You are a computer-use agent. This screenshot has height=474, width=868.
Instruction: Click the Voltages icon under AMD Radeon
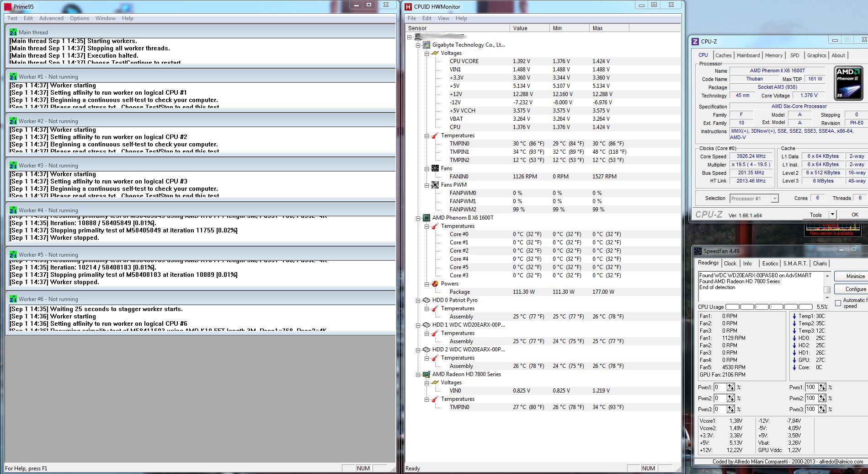pyautogui.click(x=435, y=382)
